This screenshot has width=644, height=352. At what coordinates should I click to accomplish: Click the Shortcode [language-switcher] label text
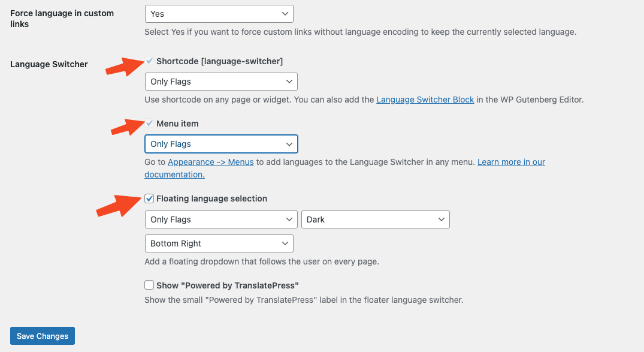point(219,61)
